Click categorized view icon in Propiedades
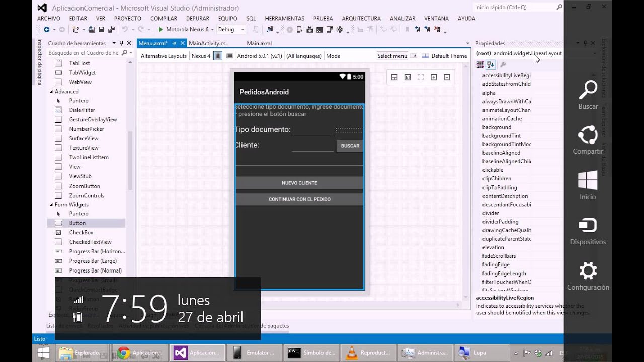 click(480, 64)
